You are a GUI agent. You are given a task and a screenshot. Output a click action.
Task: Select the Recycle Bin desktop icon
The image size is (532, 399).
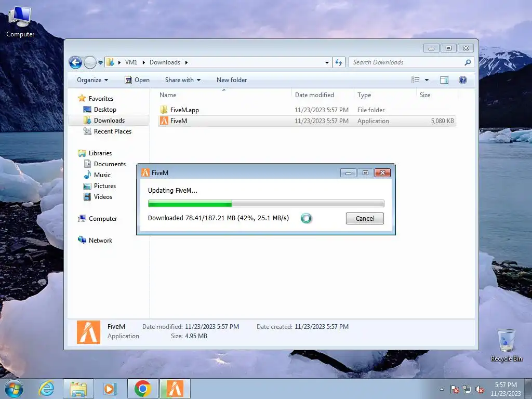[506, 345]
